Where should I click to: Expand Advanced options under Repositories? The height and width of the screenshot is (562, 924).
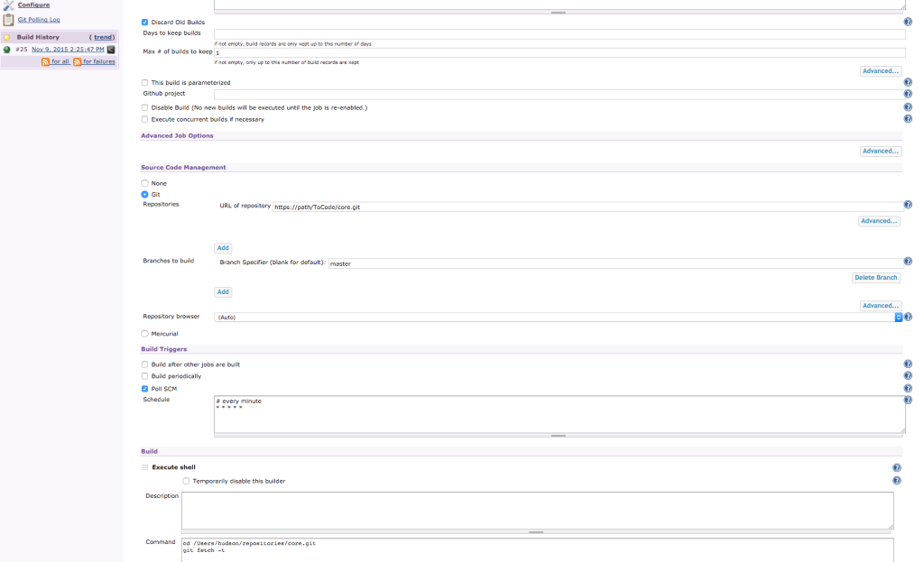click(878, 221)
